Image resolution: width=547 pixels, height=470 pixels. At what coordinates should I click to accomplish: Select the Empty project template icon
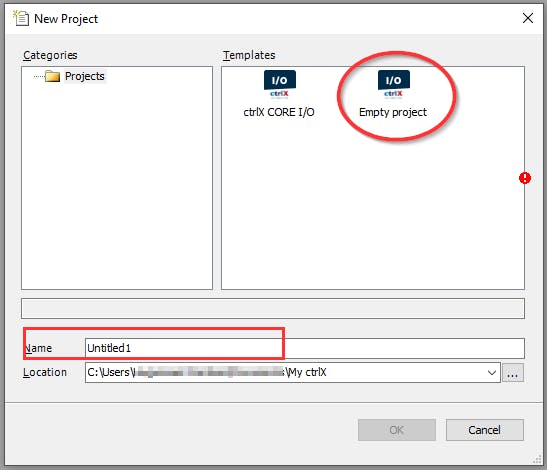(394, 84)
